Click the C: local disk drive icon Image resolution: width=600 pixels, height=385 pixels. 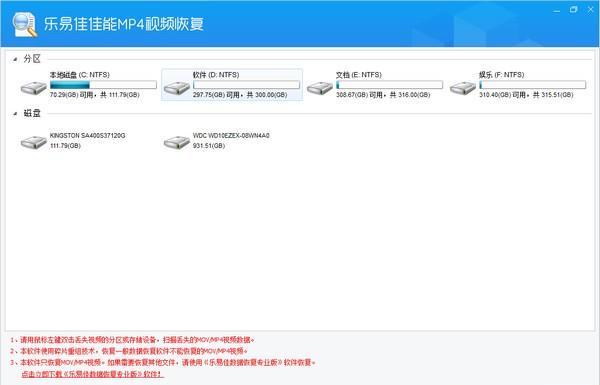33,88
